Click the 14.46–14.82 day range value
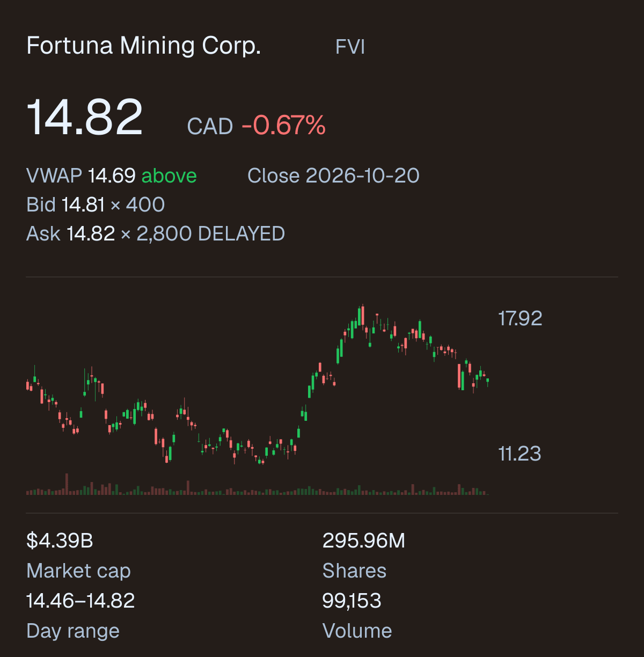Viewport: 644px width, 657px height. click(80, 601)
